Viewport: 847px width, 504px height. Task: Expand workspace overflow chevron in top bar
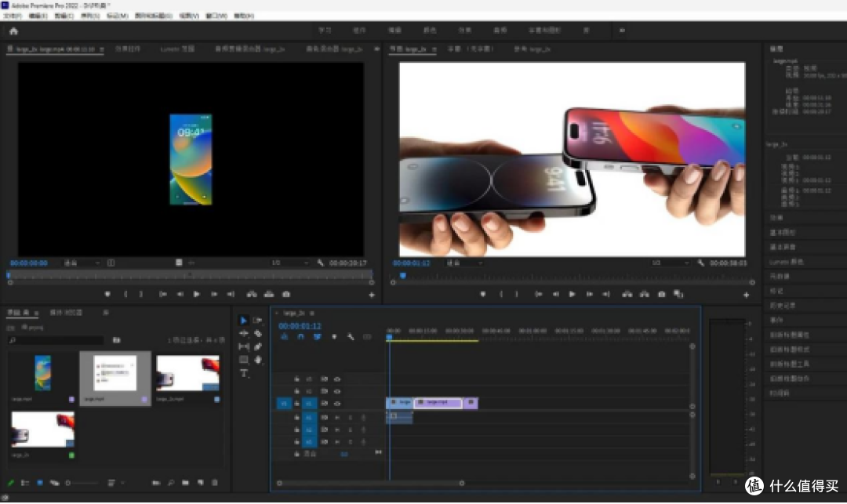pos(622,31)
